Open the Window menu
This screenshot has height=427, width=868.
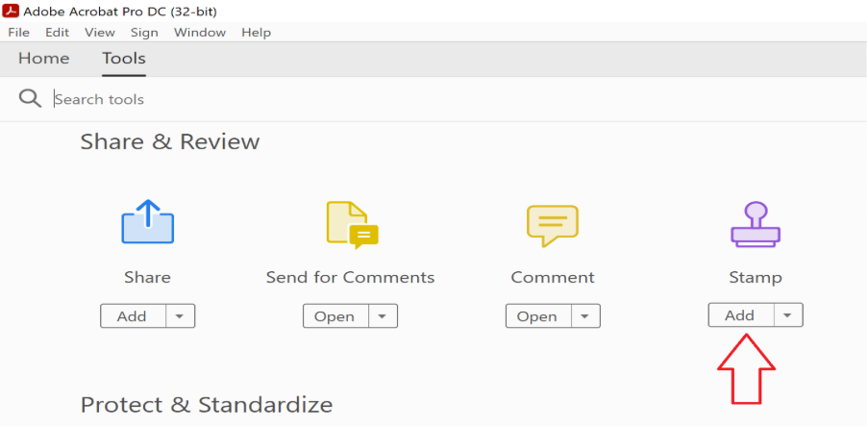point(200,33)
